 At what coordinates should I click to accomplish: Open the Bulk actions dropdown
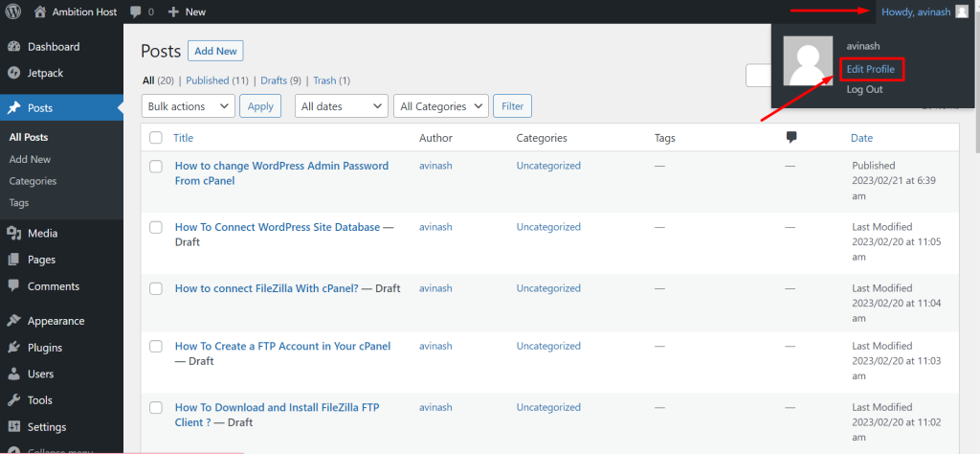pyautogui.click(x=189, y=106)
